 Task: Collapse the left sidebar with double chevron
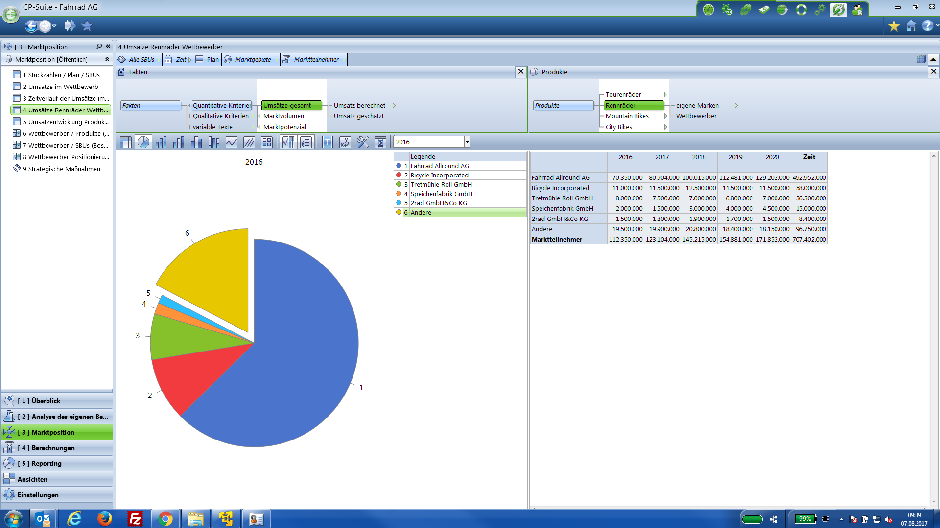pyautogui.click(x=108, y=46)
